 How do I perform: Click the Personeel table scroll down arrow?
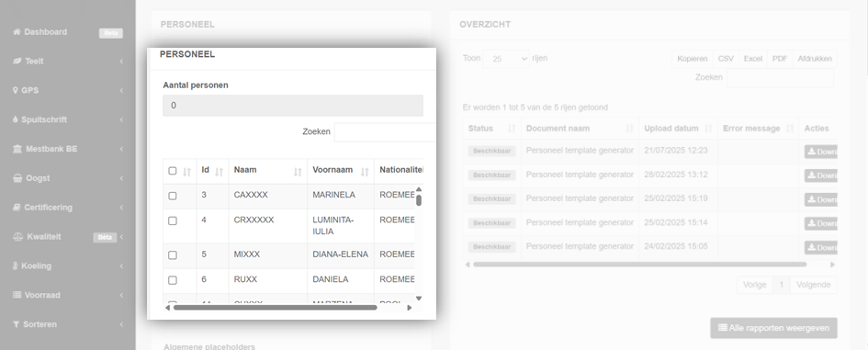419,299
